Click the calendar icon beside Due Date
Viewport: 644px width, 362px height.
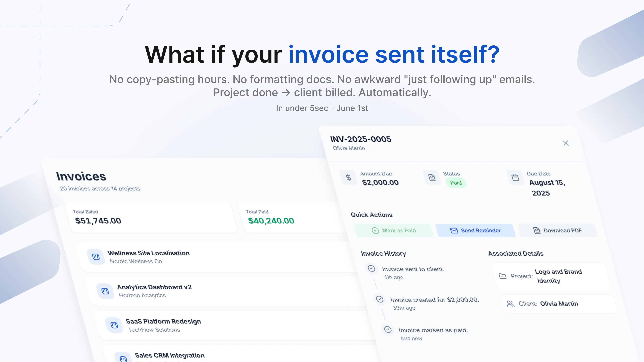[515, 177]
